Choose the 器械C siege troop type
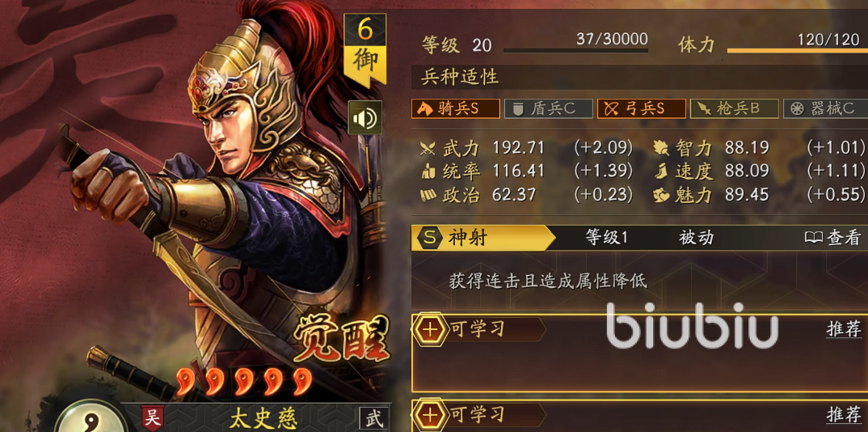The width and height of the screenshot is (868, 432). (x=825, y=108)
